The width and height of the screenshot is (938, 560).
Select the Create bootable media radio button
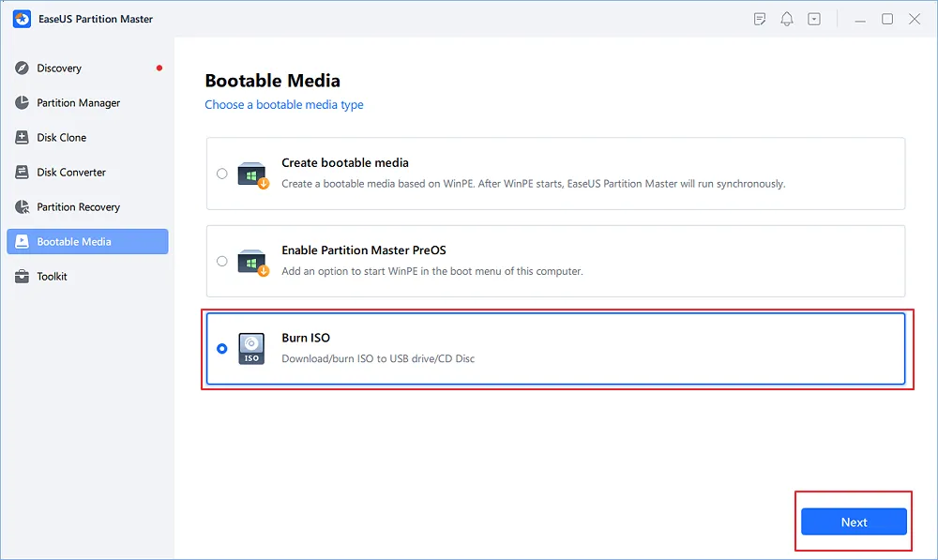(222, 173)
